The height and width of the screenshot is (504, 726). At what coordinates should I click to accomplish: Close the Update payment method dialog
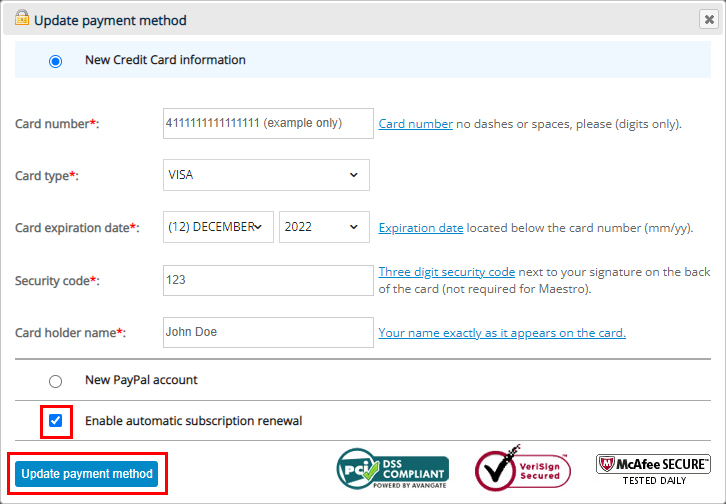708,19
